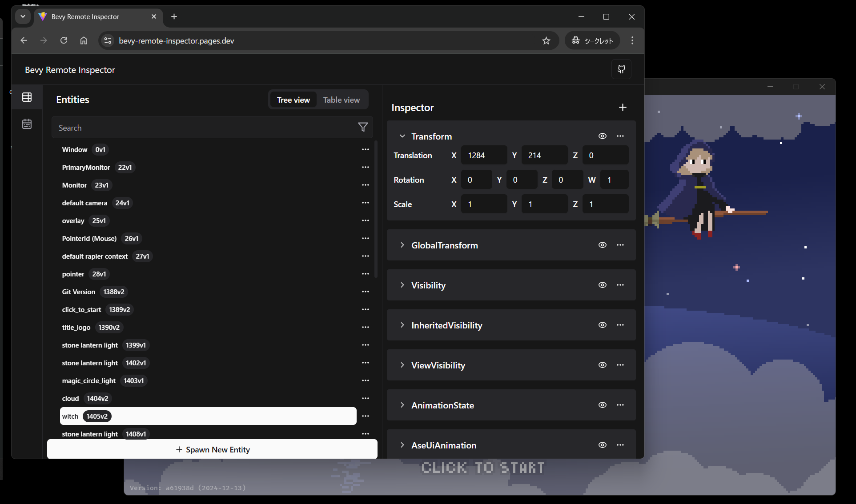Open the GitHub repository icon

(621, 69)
